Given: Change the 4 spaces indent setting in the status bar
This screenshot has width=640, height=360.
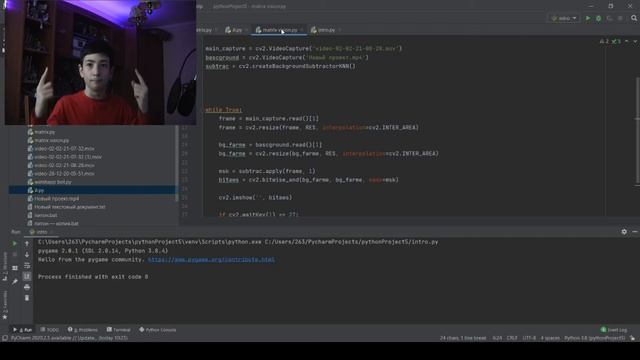Looking at the screenshot, I should point(550,338).
